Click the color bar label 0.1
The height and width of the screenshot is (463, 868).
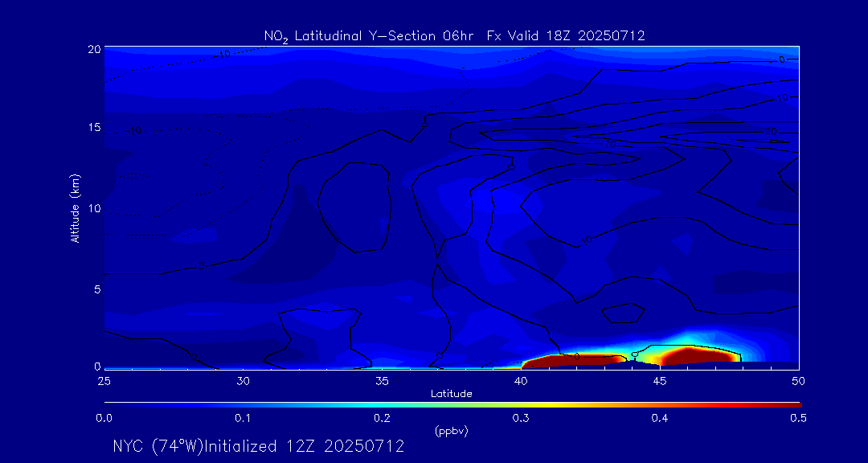pyautogui.click(x=243, y=419)
